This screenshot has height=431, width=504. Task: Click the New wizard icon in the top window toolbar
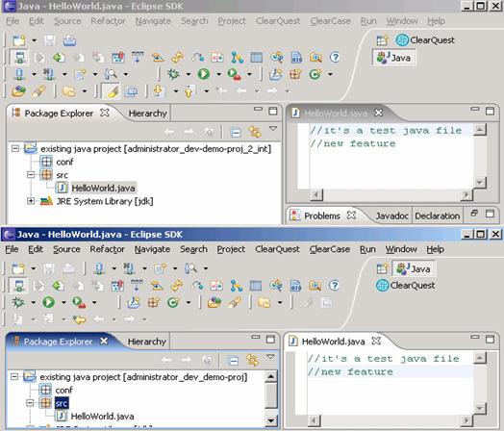pos(19,40)
